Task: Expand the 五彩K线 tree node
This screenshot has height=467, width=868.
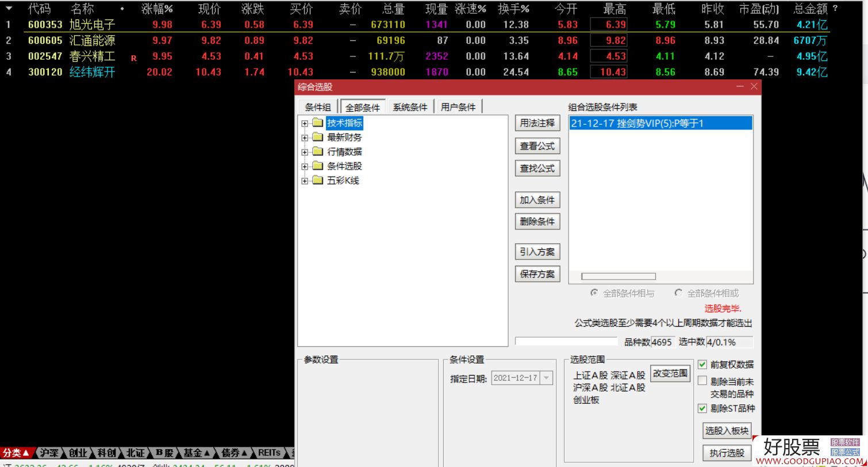Action: (x=305, y=181)
